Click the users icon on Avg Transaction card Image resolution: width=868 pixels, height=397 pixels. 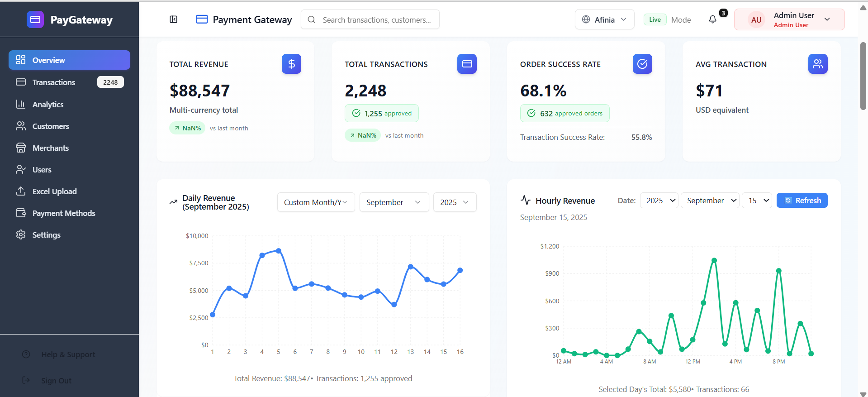818,64
